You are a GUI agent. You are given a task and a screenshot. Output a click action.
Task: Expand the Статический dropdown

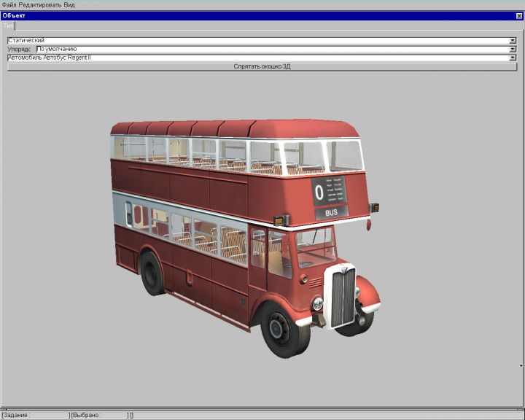pyautogui.click(x=513, y=40)
